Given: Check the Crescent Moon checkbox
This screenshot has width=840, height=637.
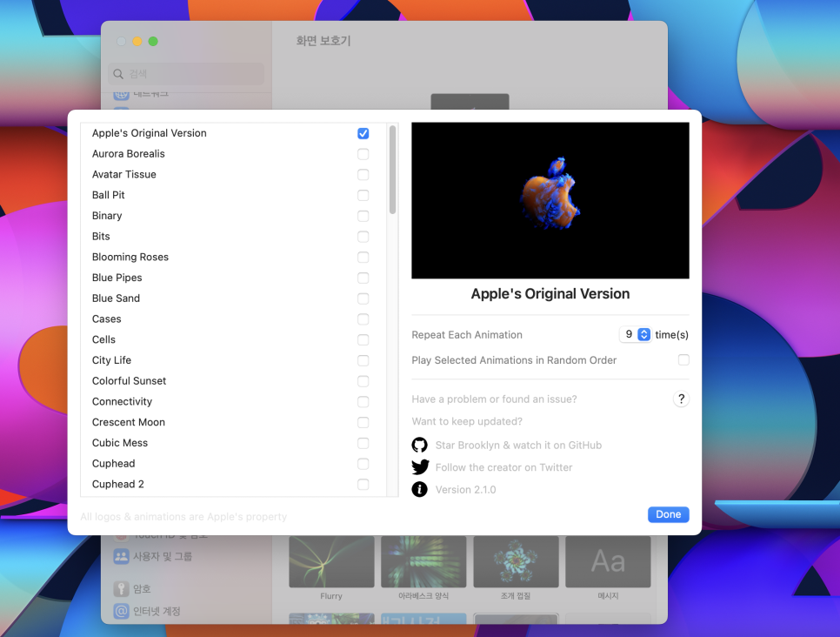Looking at the screenshot, I should click(363, 423).
